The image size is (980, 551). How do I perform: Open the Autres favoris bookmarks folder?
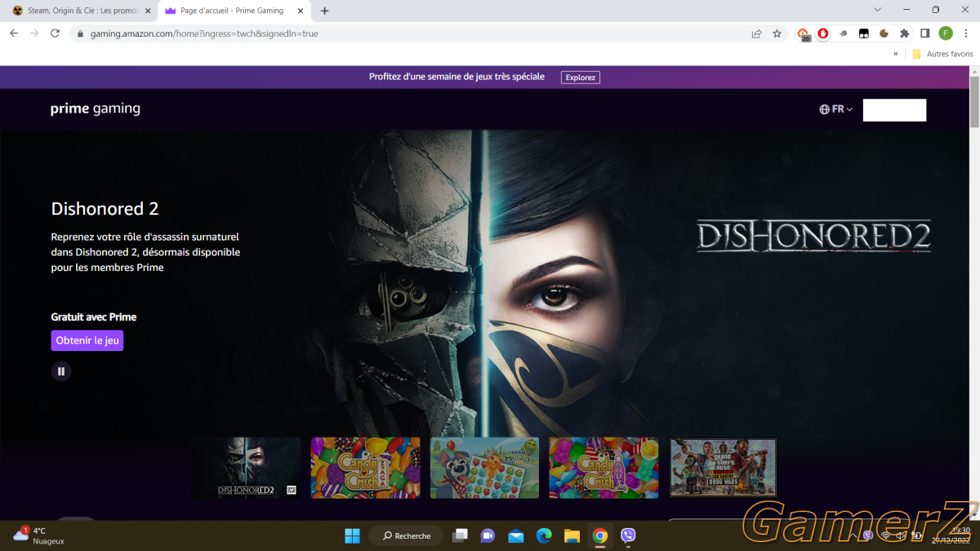[x=942, y=54]
